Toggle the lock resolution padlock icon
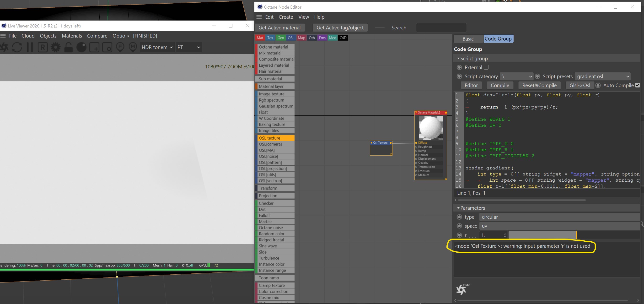Image resolution: width=644 pixels, height=304 pixels. (68, 47)
